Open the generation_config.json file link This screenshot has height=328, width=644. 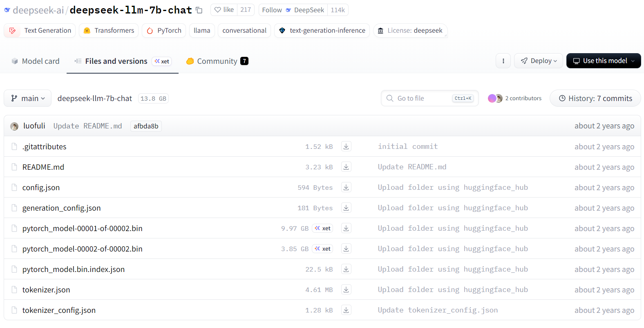61,208
